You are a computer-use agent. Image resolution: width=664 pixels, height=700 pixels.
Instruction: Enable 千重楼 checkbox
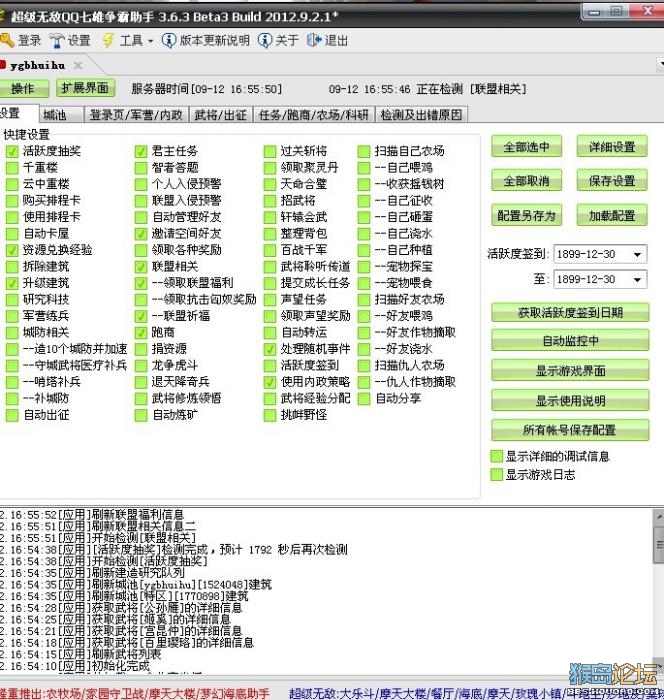[x=12, y=168]
